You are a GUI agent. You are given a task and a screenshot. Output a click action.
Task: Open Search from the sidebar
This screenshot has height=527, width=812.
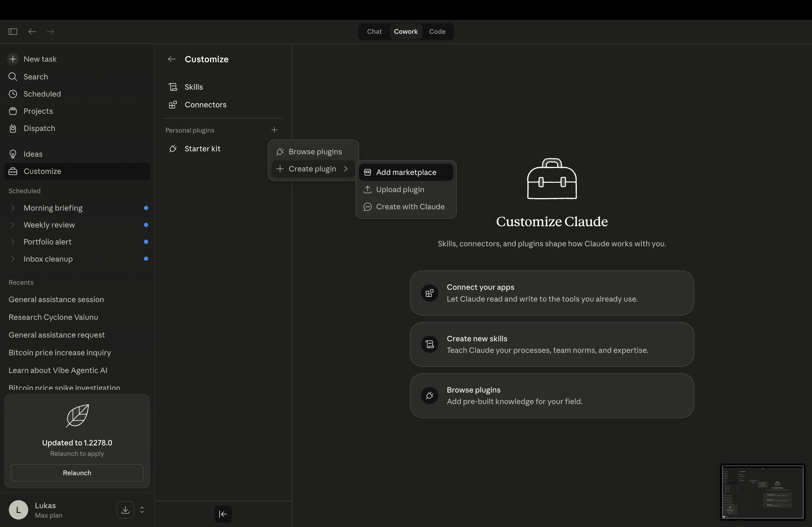(x=35, y=77)
